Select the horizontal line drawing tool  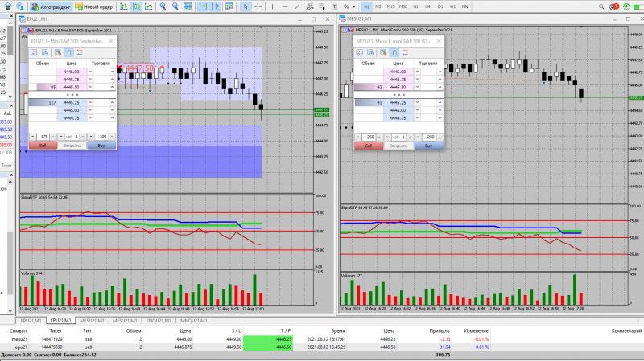click(285, 6)
